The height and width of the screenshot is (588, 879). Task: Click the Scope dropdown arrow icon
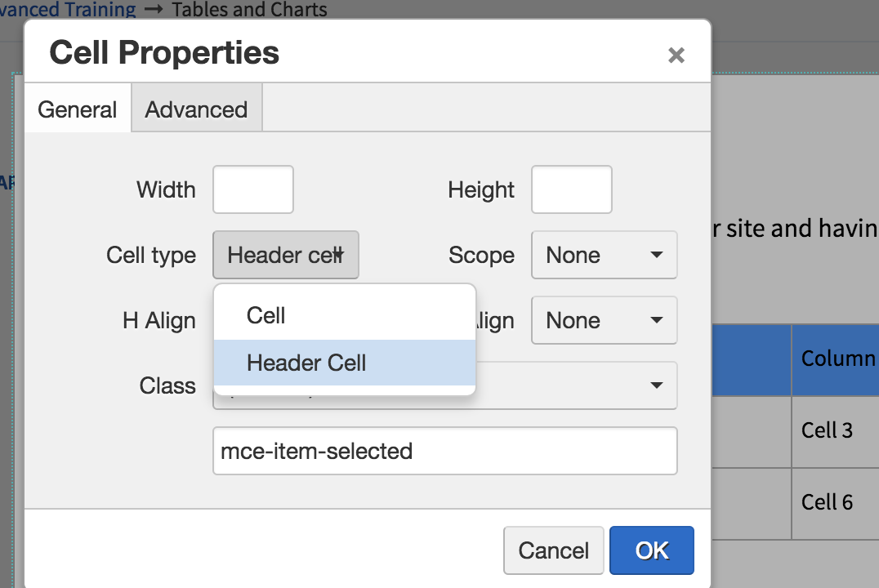(657, 255)
